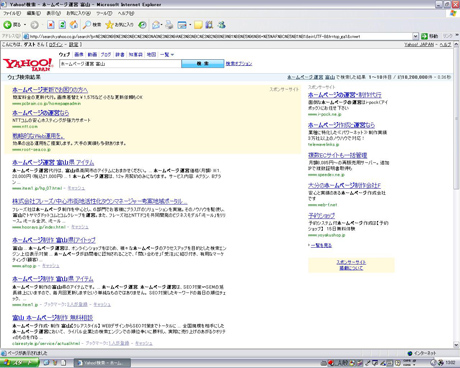Print the page with printer icon
This screenshot has width=460, height=368.
click(169, 25)
